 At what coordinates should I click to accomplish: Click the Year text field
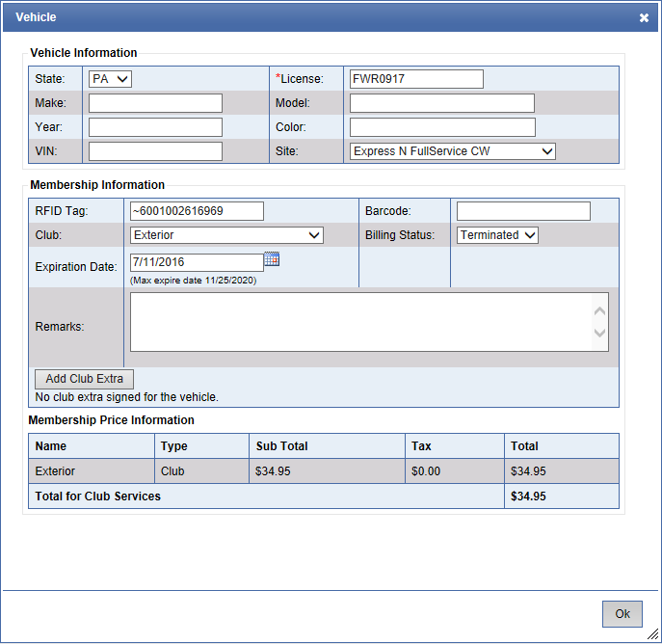point(155,127)
